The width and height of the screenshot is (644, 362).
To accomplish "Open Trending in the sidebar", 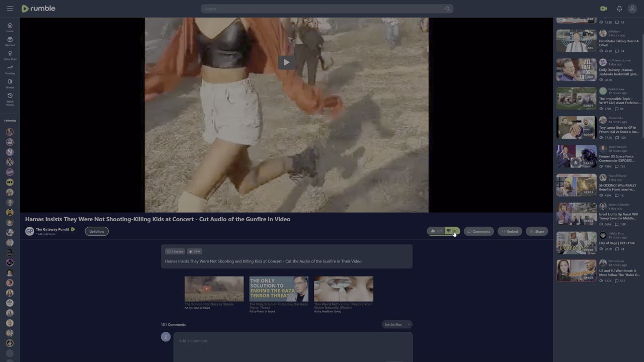I will (10, 69).
